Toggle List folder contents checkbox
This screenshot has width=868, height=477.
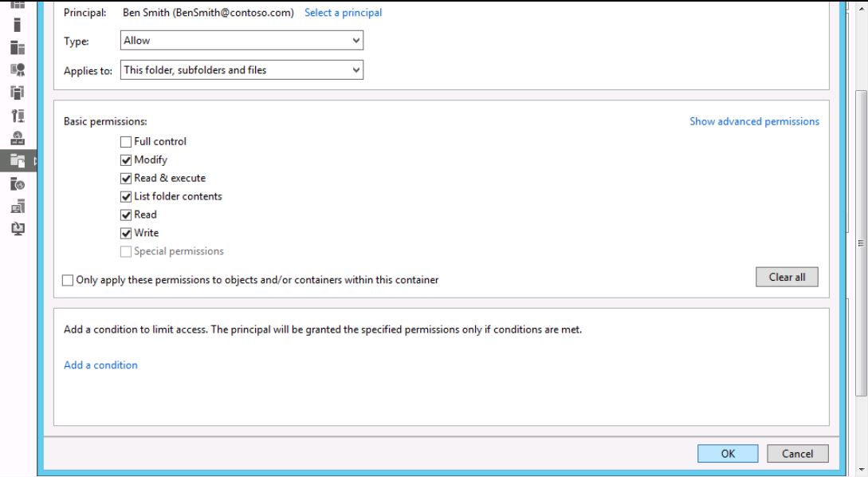[126, 197]
